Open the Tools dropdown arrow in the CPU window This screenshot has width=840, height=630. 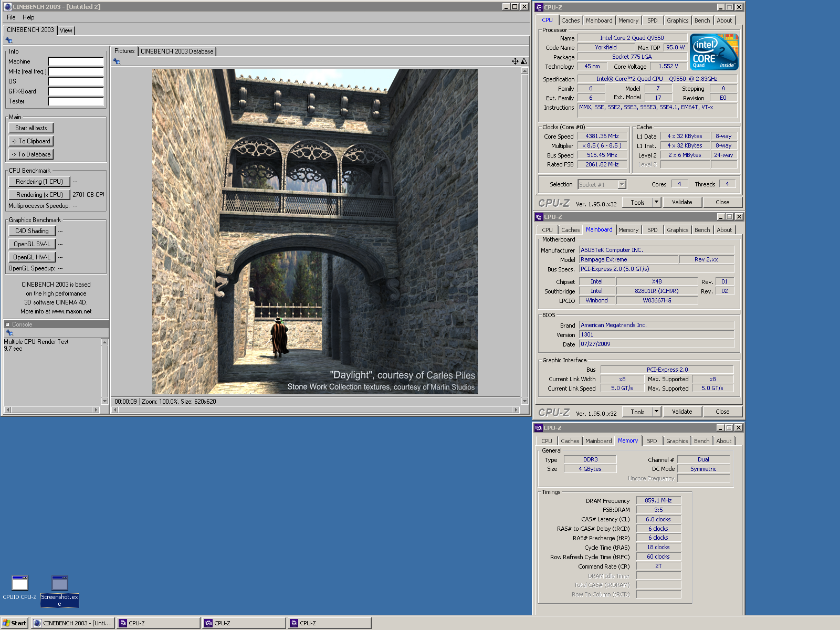click(x=656, y=202)
